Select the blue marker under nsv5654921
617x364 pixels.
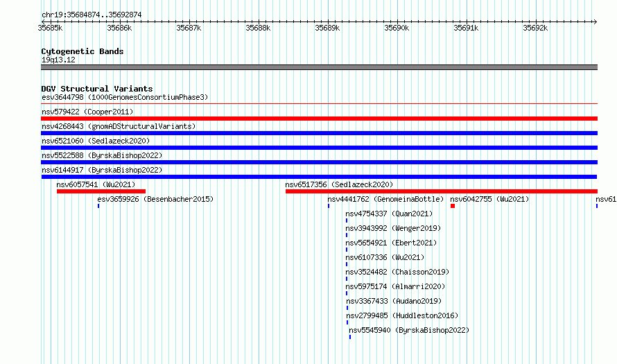coord(347,250)
